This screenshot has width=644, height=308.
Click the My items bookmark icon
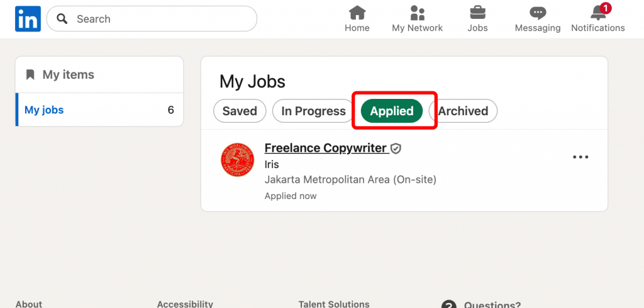point(30,75)
